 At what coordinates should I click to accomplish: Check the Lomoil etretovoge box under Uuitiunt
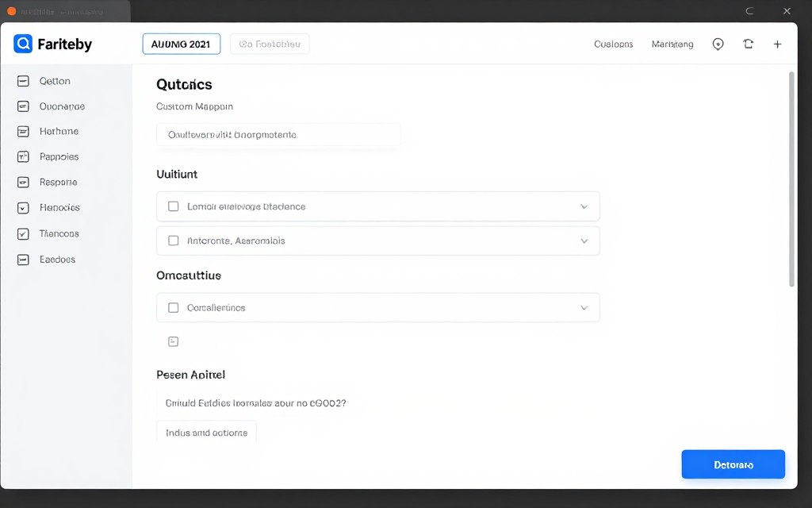(x=173, y=206)
